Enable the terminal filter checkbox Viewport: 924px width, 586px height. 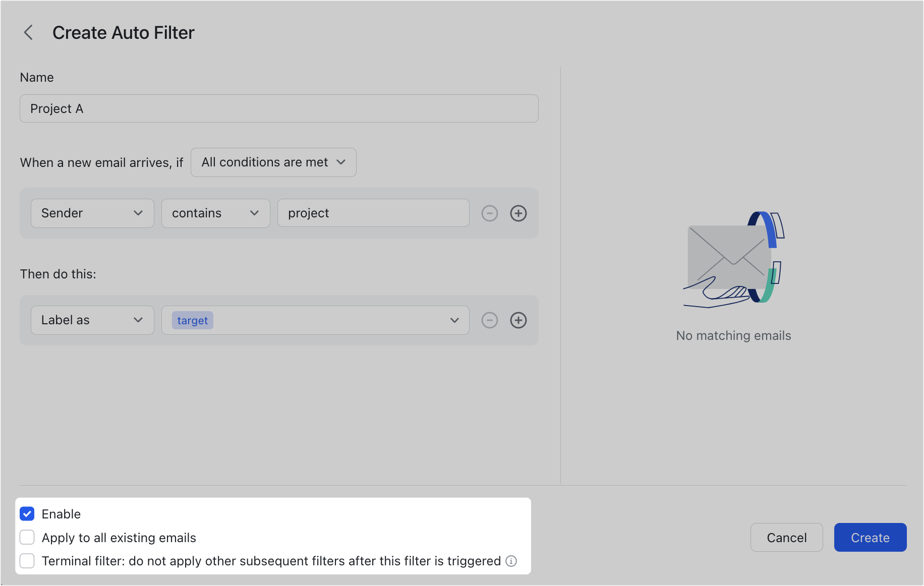pyautogui.click(x=27, y=561)
